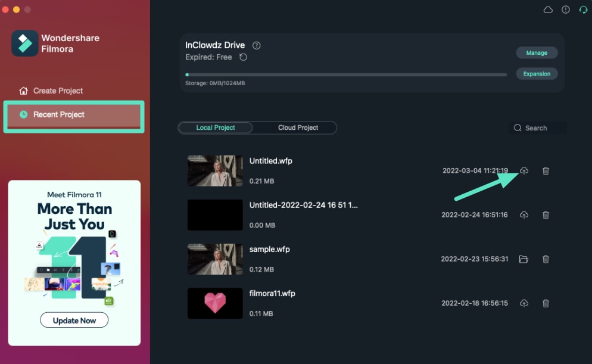Click Update Now in Filmora 11 ad
The height and width of the screenshot is (364, 592).
coord(74,320)
